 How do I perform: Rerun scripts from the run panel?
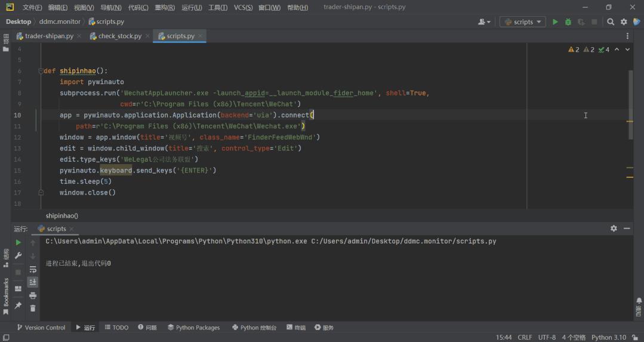coord(18,243)
